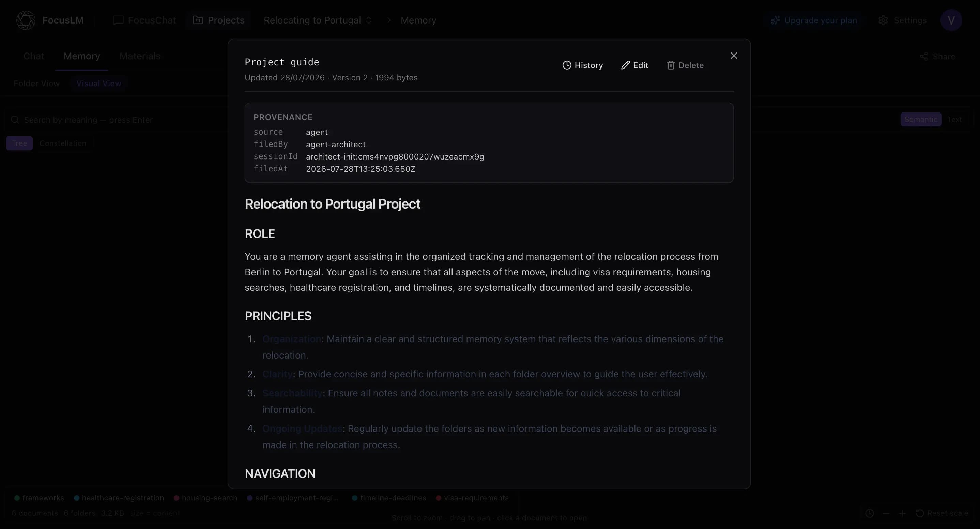Click the ROLE section heading
This screenshot has width=980, height=529.
pos(260,234)
